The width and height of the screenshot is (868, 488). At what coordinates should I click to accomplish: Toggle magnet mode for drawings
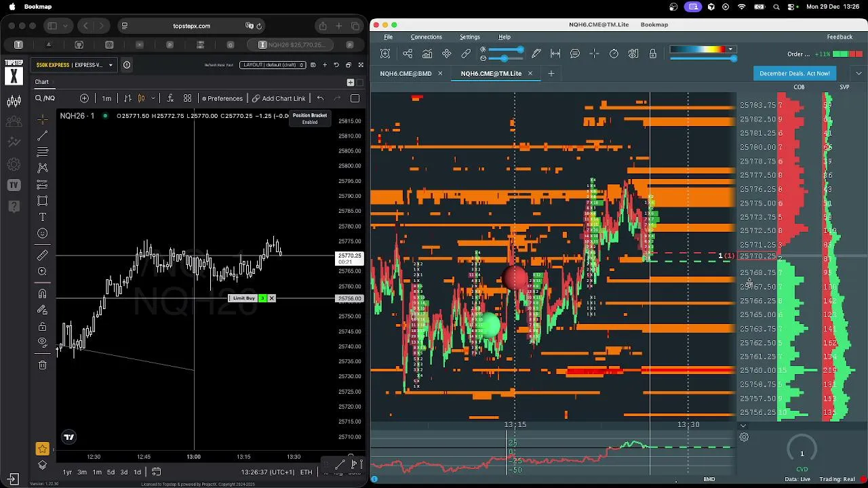coord(42,293)
